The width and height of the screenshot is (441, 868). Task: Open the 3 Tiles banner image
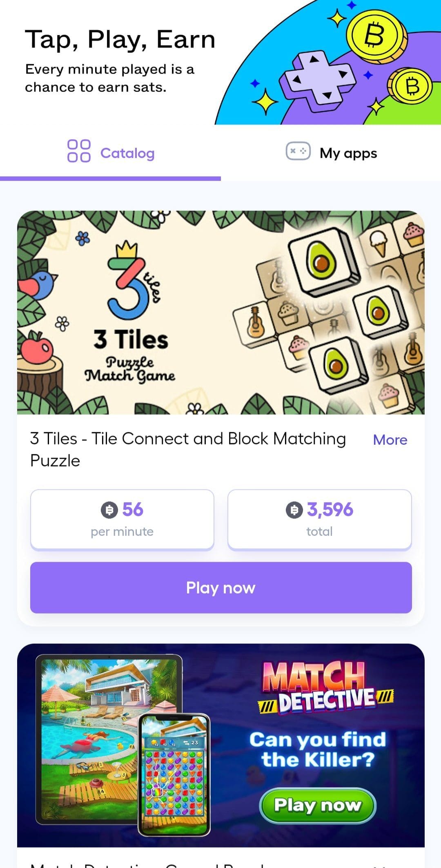point(221,312)
